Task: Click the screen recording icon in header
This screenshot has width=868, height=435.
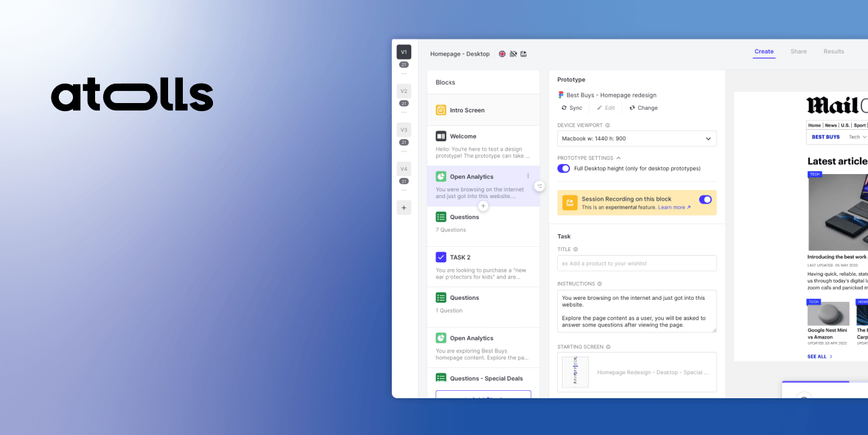Action: (x=524, y=54)
